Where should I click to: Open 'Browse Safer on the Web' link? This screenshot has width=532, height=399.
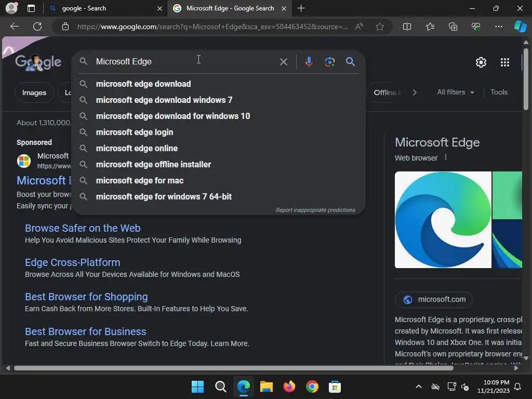(83, 228)
